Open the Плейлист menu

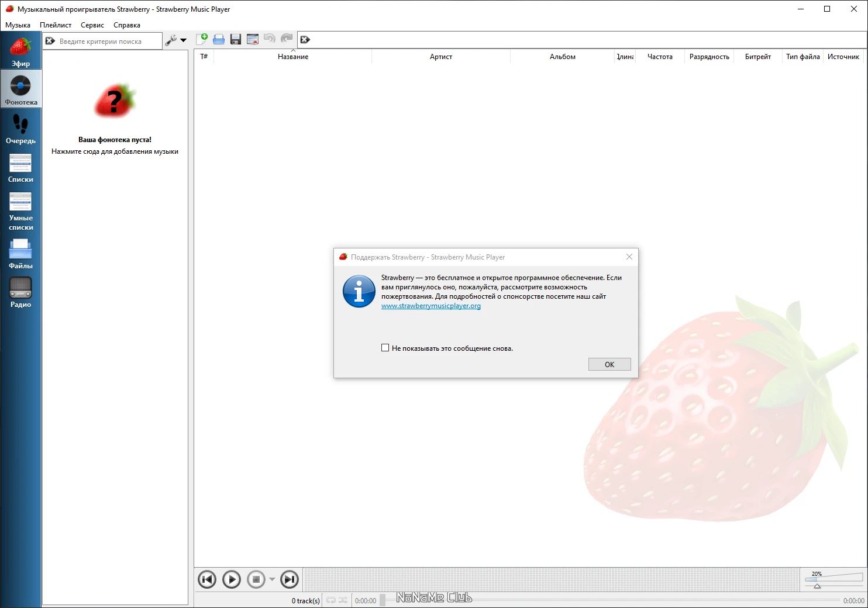pos(56,25)
